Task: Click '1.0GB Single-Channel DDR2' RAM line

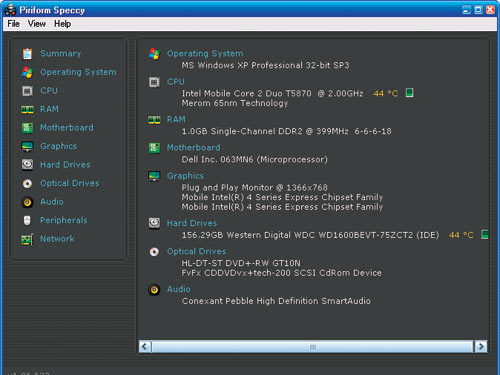Action: [286, 131]
